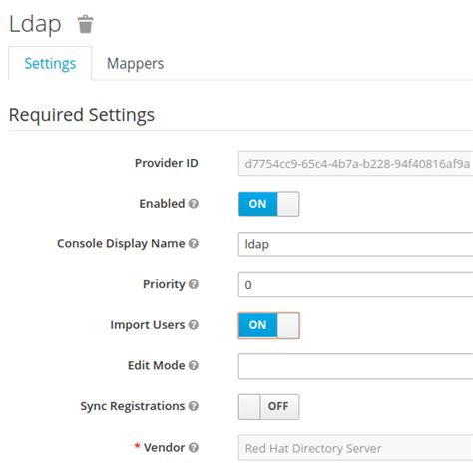Show help tooltip for Edit Mode
The image size is (473, 476).
click(x=194, y=365)
